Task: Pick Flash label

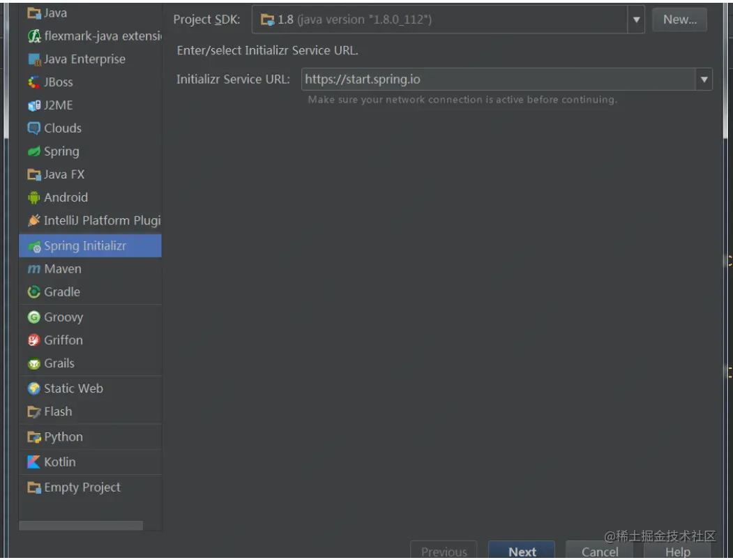Action: click(x=58, y=411)
